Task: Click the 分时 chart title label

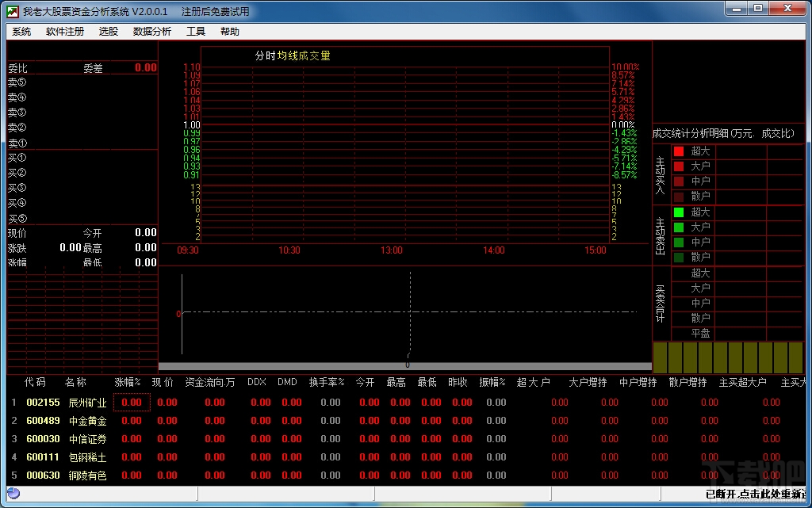Action: 265,55
